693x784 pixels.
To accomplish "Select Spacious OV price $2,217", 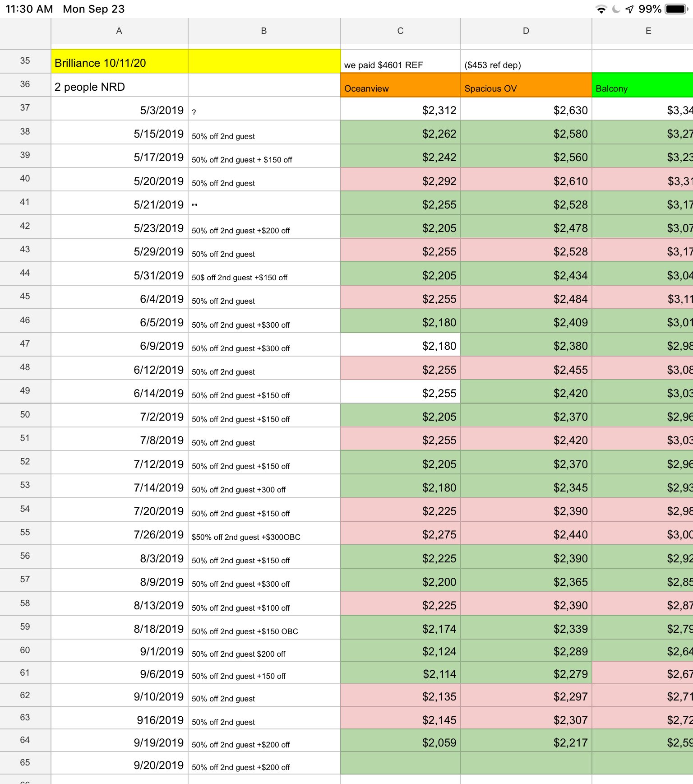I will 526,740.
